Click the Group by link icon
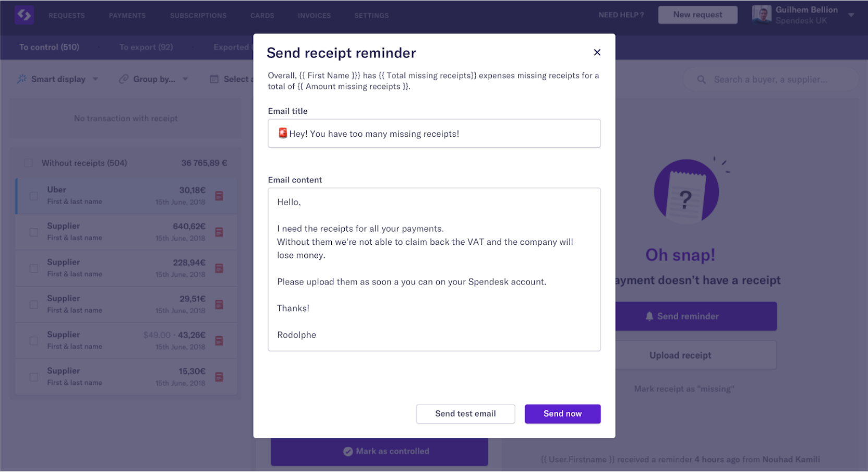The image size is (868, 473). 124,79
